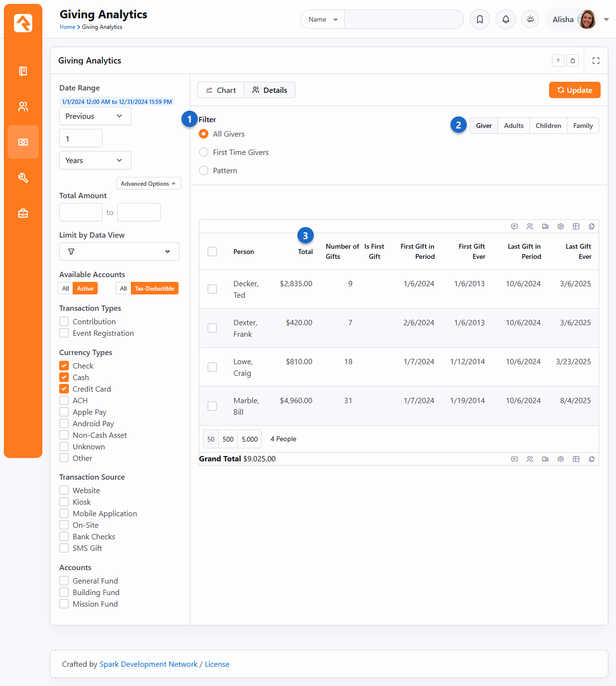Switch to the Chart tab
This screenshot has width=616, height=686.
click(221, 90)
